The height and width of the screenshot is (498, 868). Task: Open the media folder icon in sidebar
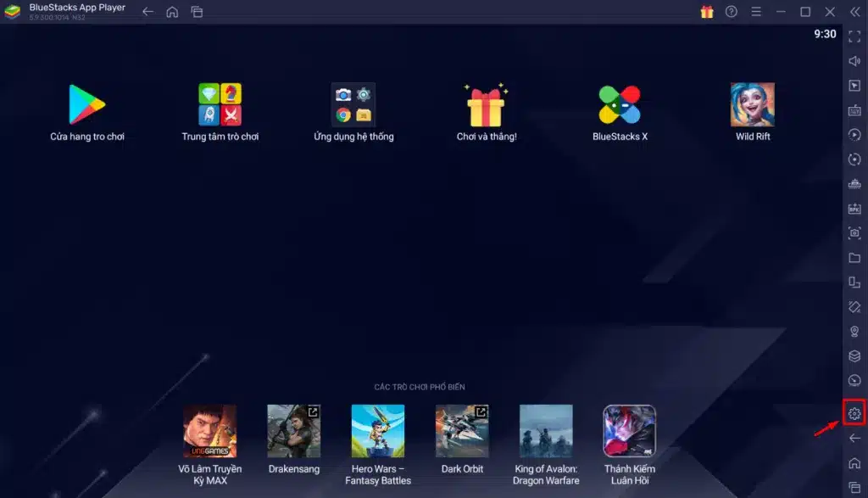(x=854, y=258)
